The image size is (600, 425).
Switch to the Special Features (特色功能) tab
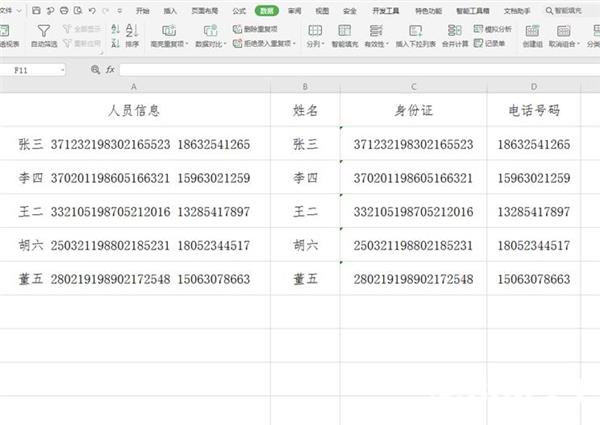pos(429,11)
